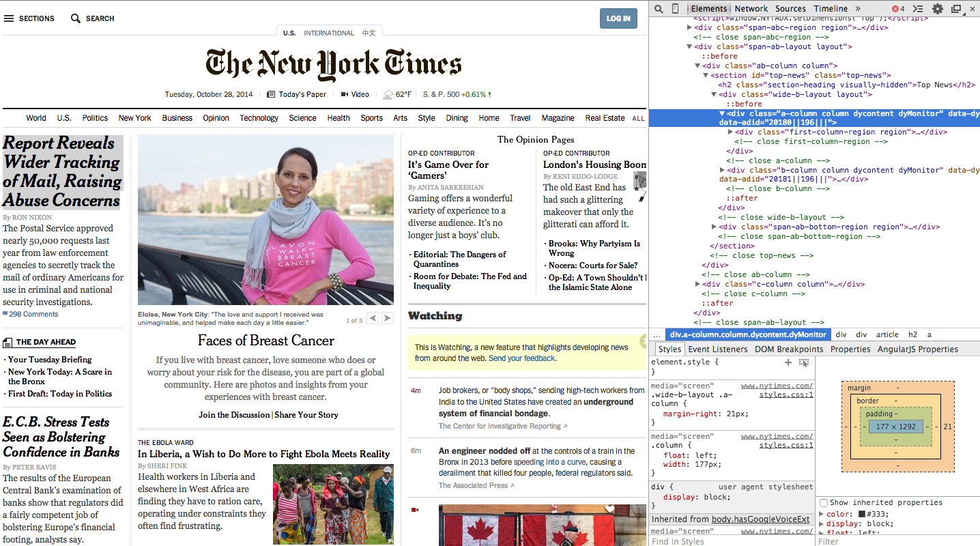Image resolution: width=980 pixels, height=546 pixels.
Task: Click the 177 × 1292 content box in metrics
Action: point(896,427)
